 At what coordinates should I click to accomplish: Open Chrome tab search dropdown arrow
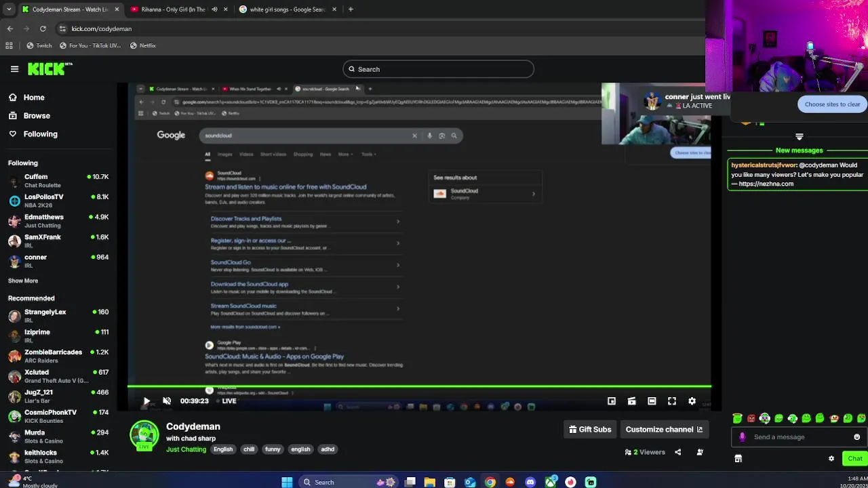9,9
